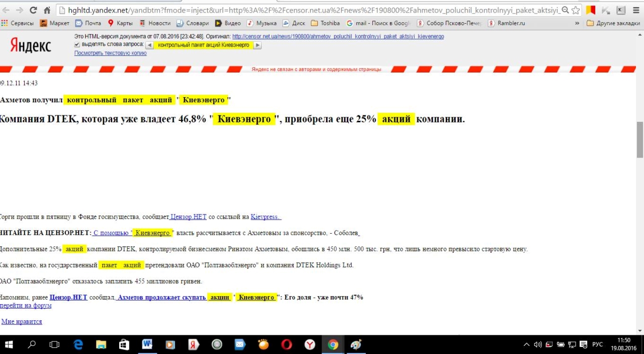Open the Почта bookmark
The image size is (644, 354).
pos(88,23)
